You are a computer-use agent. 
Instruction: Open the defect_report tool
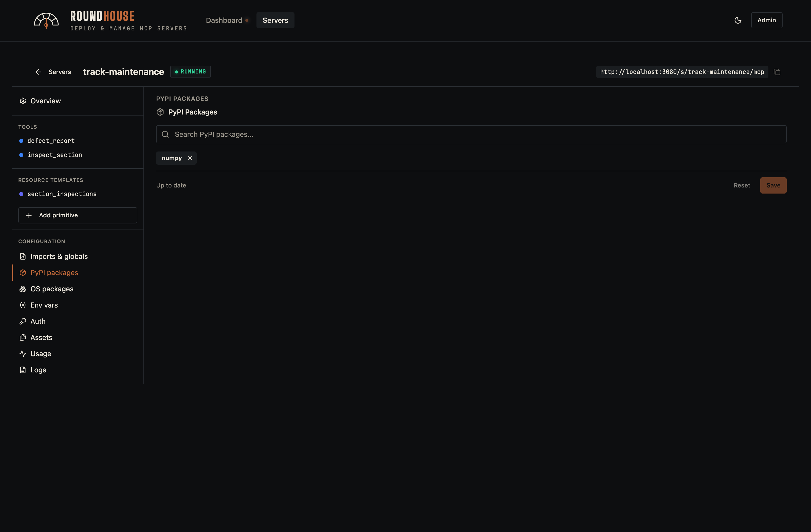pos(78,141)
